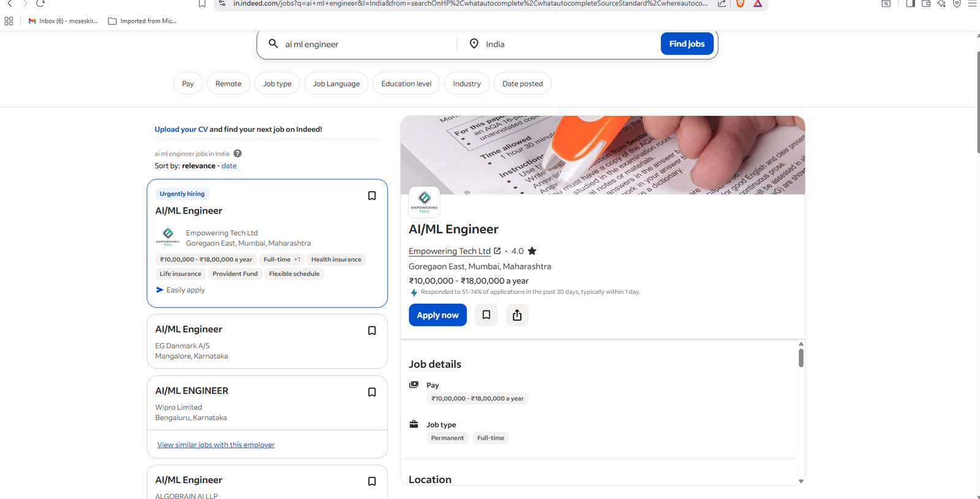Sort results by date link
980x499 pixels.
[229, 166]
